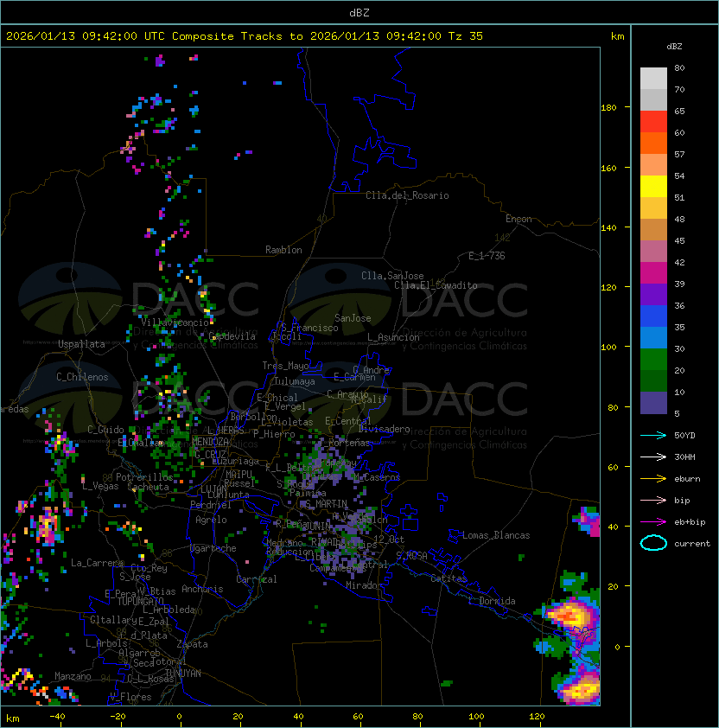Click the Manzano map label

[x=73, y=676]
